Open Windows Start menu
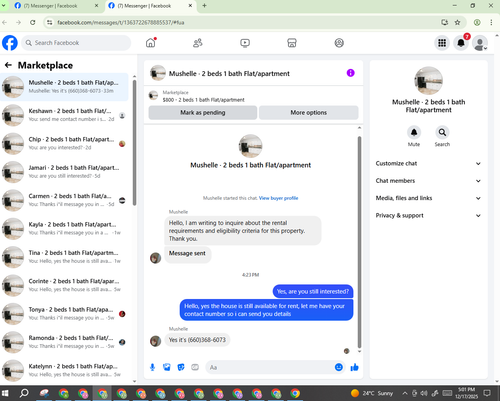The height and width of the screenshot is (401, 500). (x=6, y=393)
